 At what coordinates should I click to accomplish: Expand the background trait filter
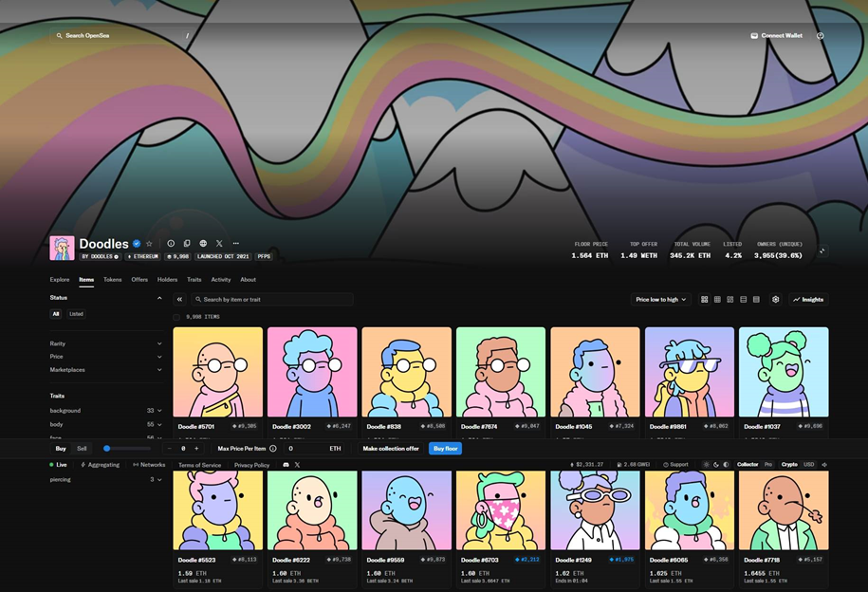tap(105, 411)
